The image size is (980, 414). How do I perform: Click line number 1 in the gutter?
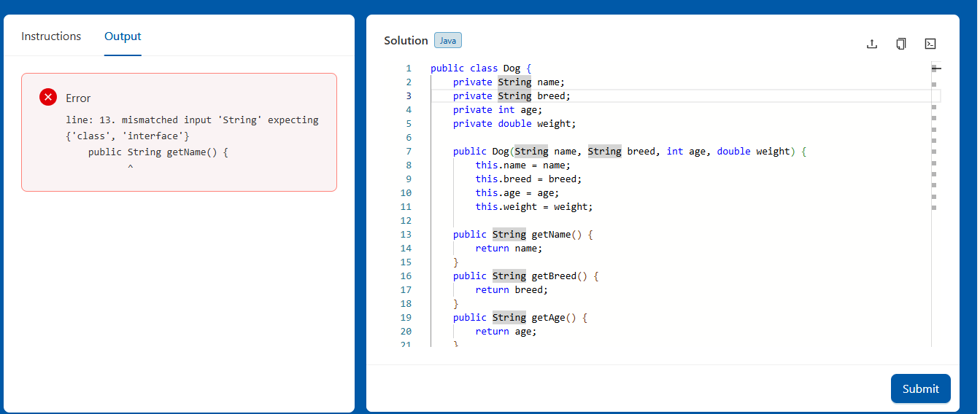point(409,69)
